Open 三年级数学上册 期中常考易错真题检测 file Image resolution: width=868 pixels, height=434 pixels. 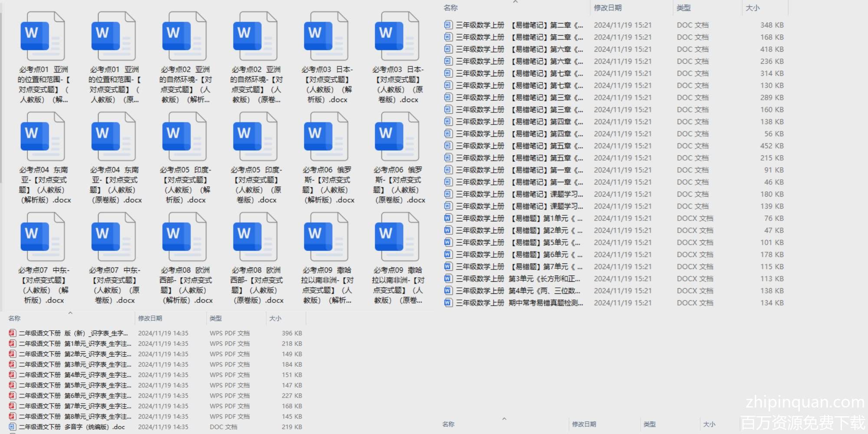tap(519, 303)
